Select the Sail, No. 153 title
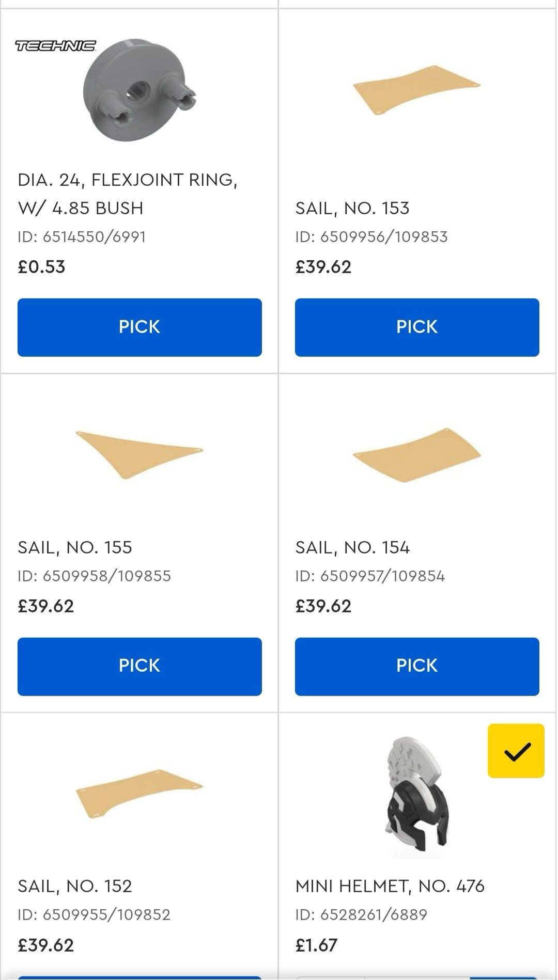The width and height of the screenshot is (558, 980). pyautogui.click(x=352, y=208)
